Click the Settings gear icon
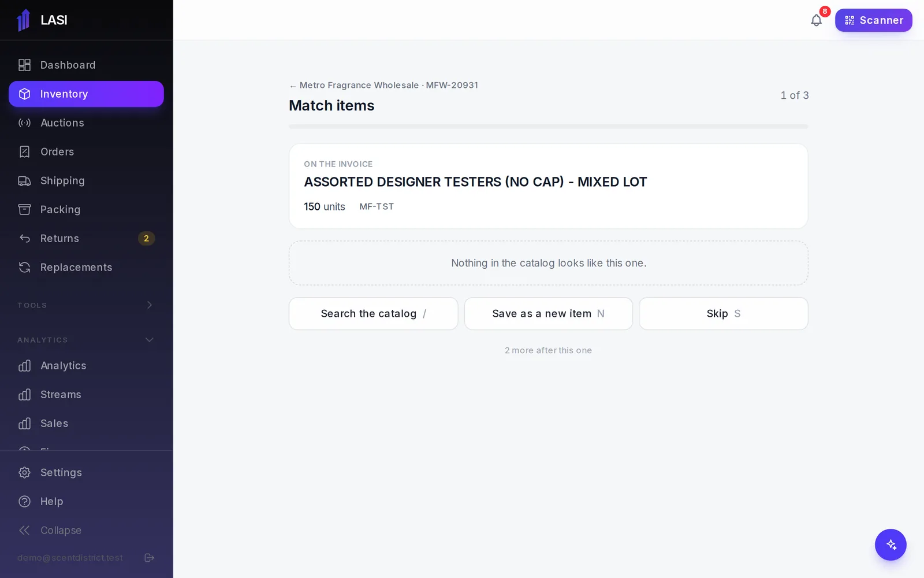This screenshot has height=578, width=924. click(24, 472)
